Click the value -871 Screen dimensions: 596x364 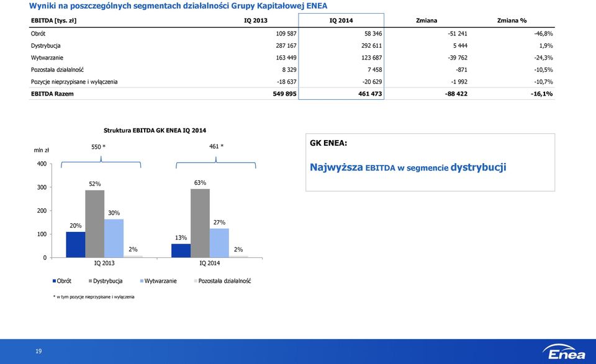coord(461,70)
